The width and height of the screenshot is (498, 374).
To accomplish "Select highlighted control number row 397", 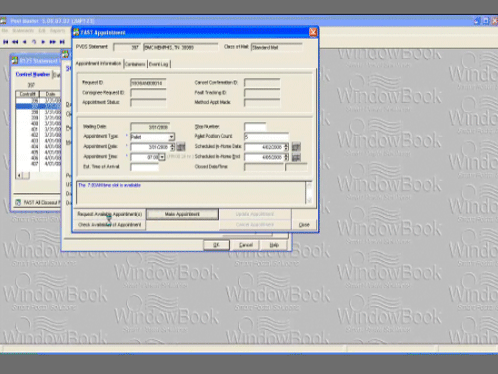I will pyautogui.click(x=38, y=106).
